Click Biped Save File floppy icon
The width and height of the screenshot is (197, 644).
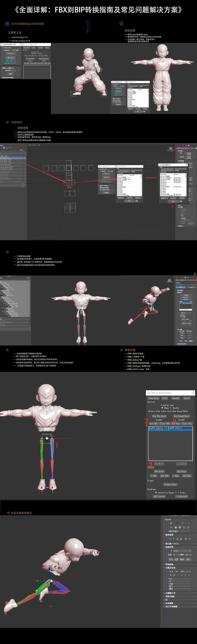click(x=180, y=527)
